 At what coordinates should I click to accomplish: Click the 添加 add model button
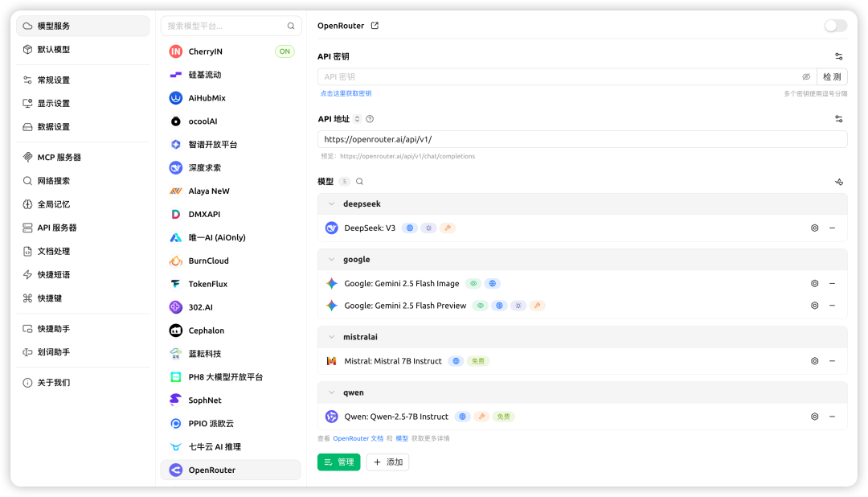click(387, 462)
